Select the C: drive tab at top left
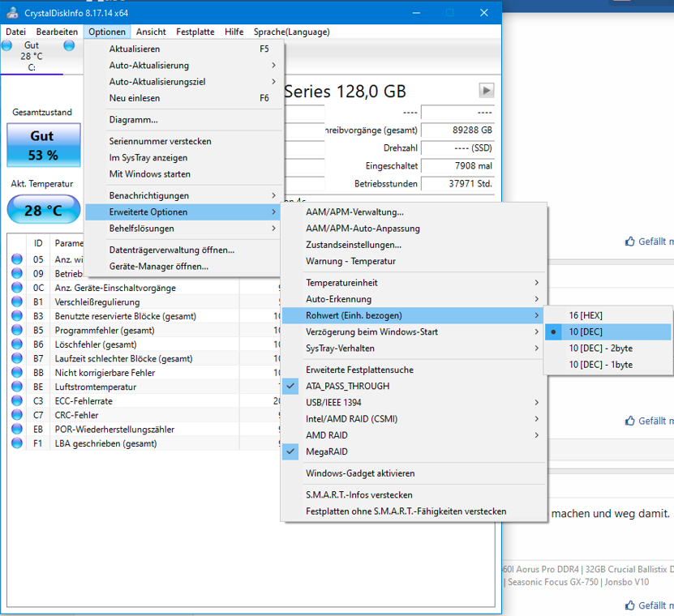The width and height of the screenshot is (674, 616). (x=32, y=56)
